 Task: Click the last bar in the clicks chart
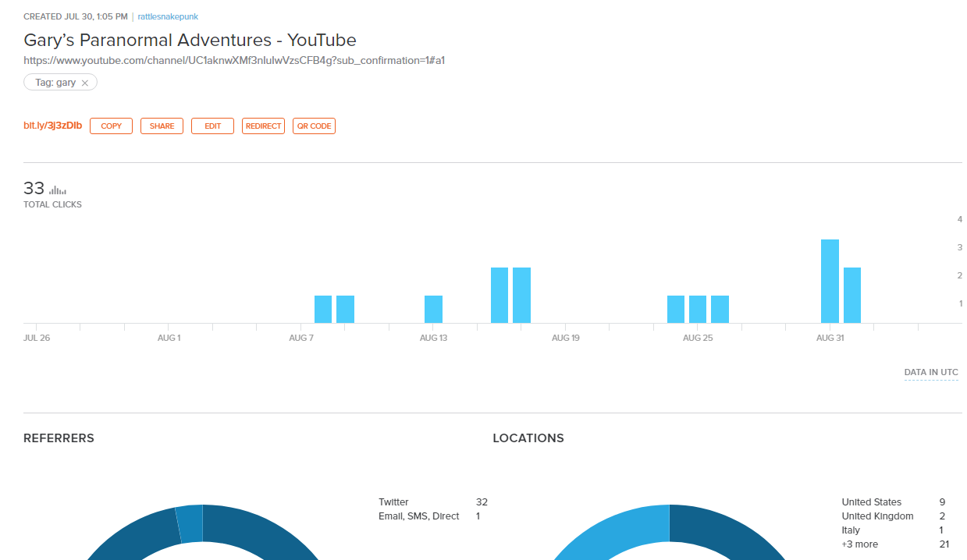click(852, 295)
